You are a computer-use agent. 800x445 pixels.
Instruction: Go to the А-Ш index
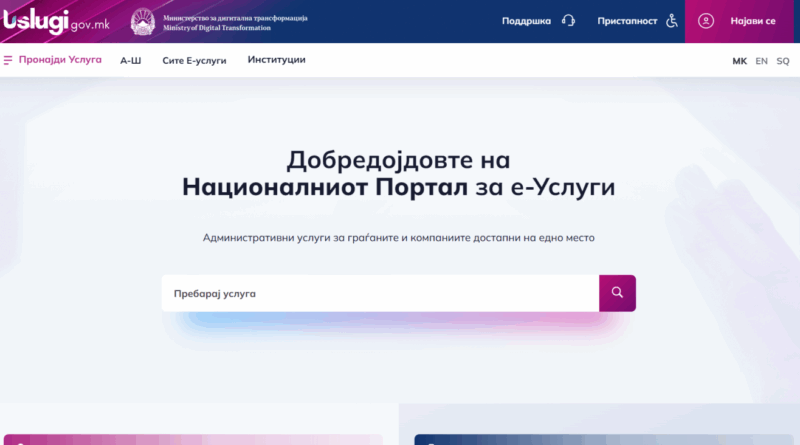click(131, 61)
